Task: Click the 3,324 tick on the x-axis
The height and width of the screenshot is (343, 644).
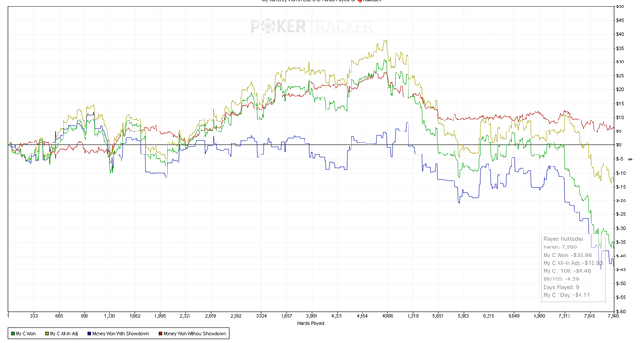Action: tap(261, 316)
